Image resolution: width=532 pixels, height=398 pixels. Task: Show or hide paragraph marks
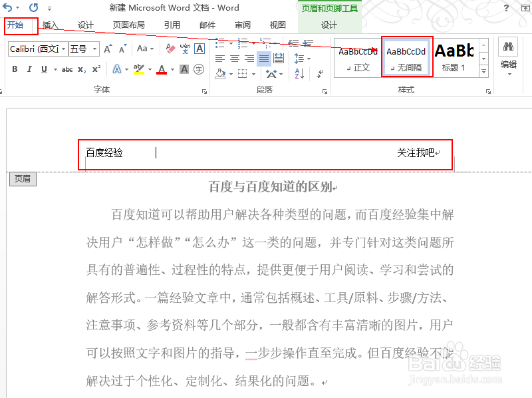click(320, 73)
